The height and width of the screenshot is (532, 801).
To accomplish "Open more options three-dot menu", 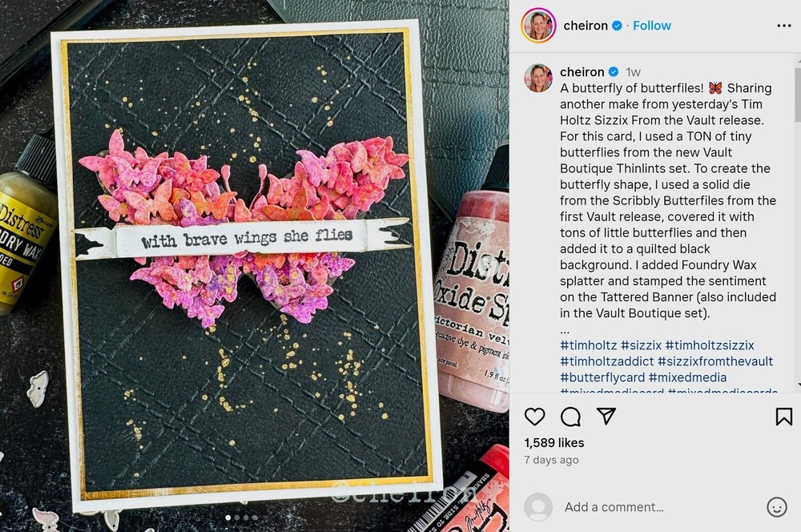I will 783,26.
